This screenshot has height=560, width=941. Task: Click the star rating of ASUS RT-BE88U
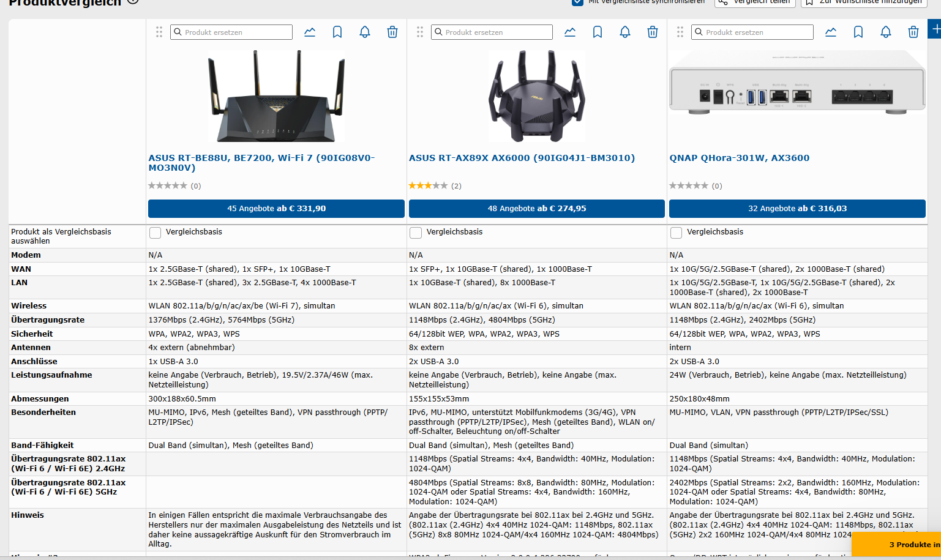(168, 185)
